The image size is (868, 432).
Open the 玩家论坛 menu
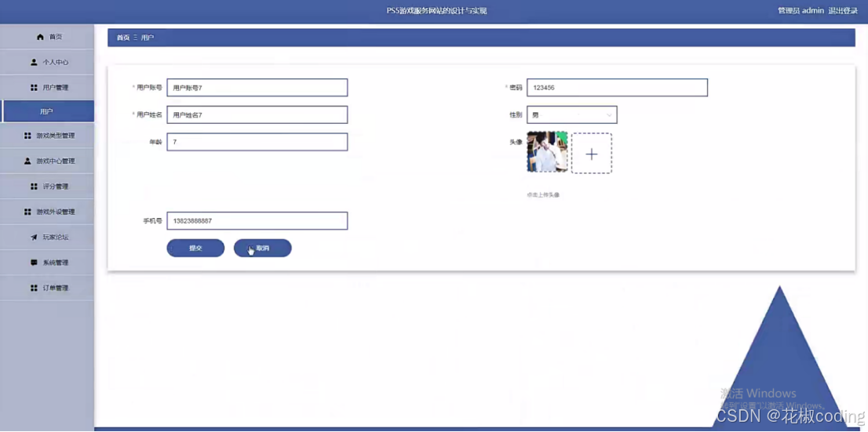click(x=47, y=238)
